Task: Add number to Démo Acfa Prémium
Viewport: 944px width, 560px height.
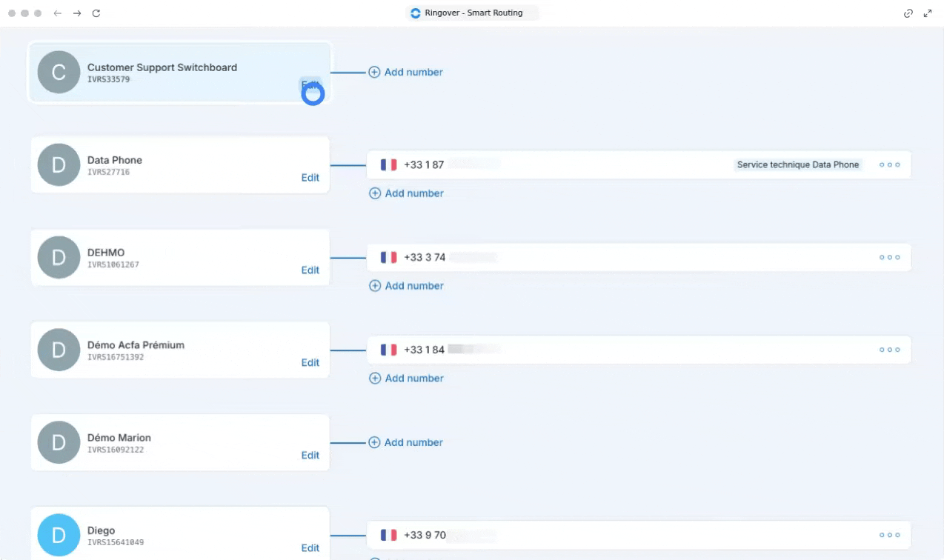Action: (406, 379)
